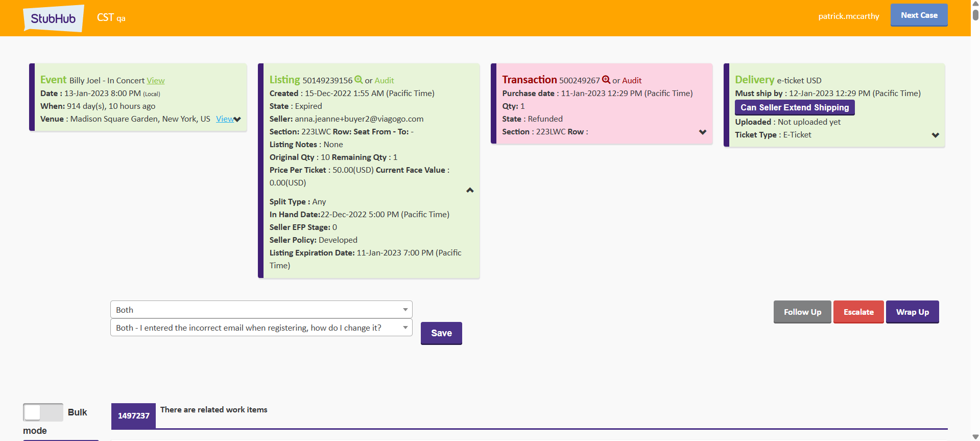The height and width of the screenshot is (441, 980).
Task: Click the Wrap Up button
Action: [x=912, y=312]
